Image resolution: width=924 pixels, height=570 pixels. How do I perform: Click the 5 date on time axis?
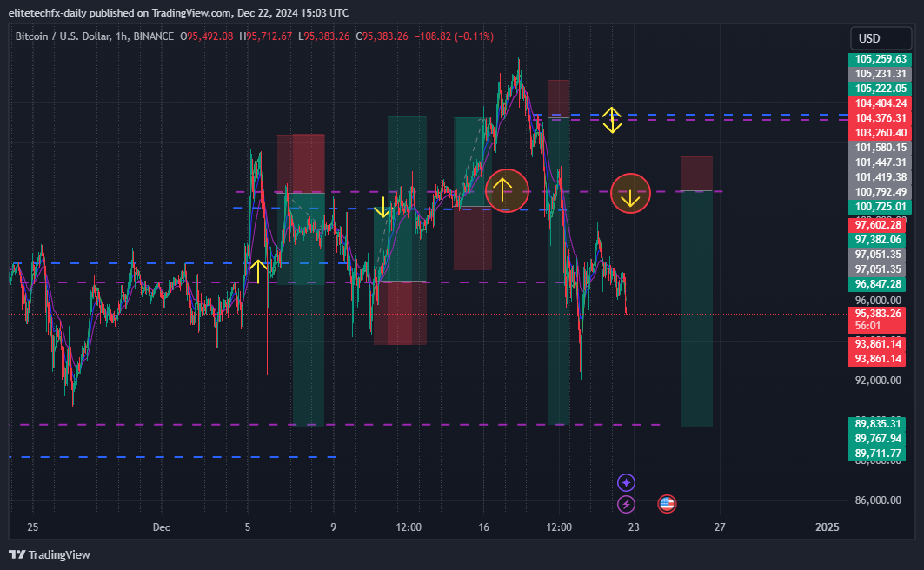click(x=248, y=527)
